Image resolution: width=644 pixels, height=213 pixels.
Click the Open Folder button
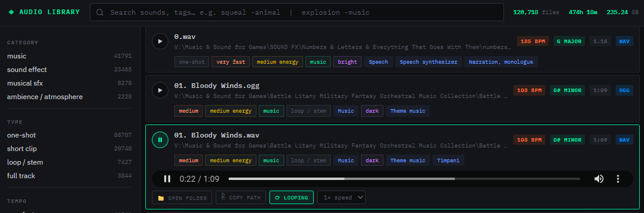tap(182, 198)
